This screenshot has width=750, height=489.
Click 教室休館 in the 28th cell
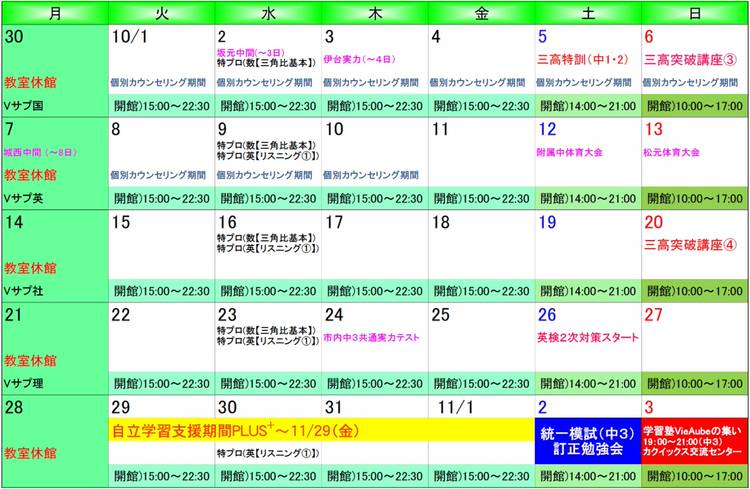point(31,453)
